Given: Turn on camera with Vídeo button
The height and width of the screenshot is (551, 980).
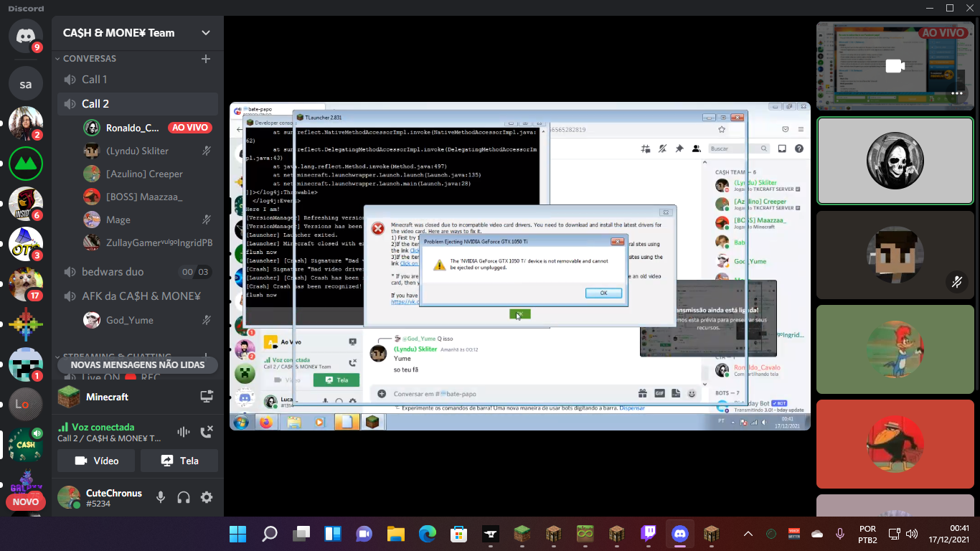Looking at the screenshot, I should point(96,461).
